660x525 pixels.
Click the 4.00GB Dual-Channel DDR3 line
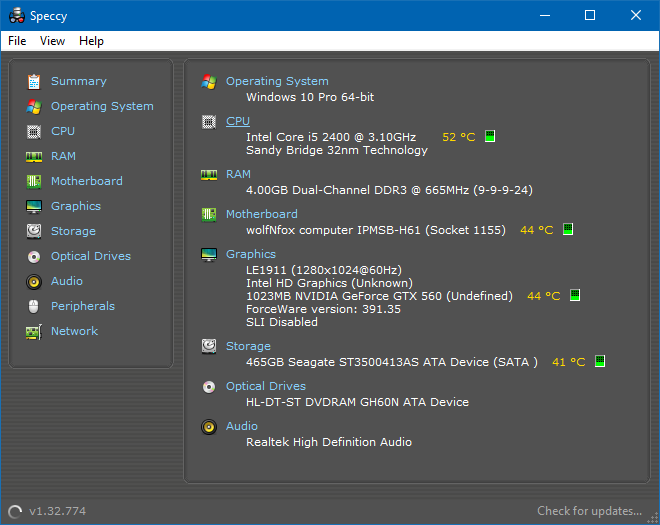pyautogui.click(x=389, y=190)
